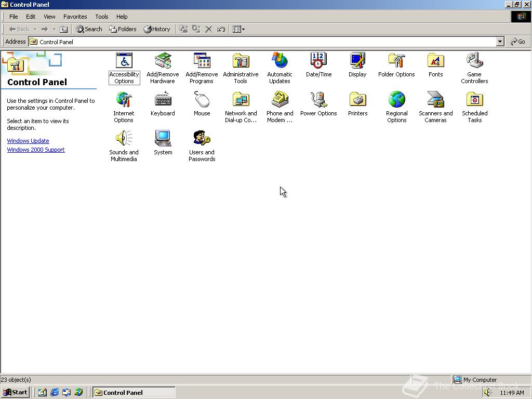Select Add/Remove Programs icon

coord(202,68)
